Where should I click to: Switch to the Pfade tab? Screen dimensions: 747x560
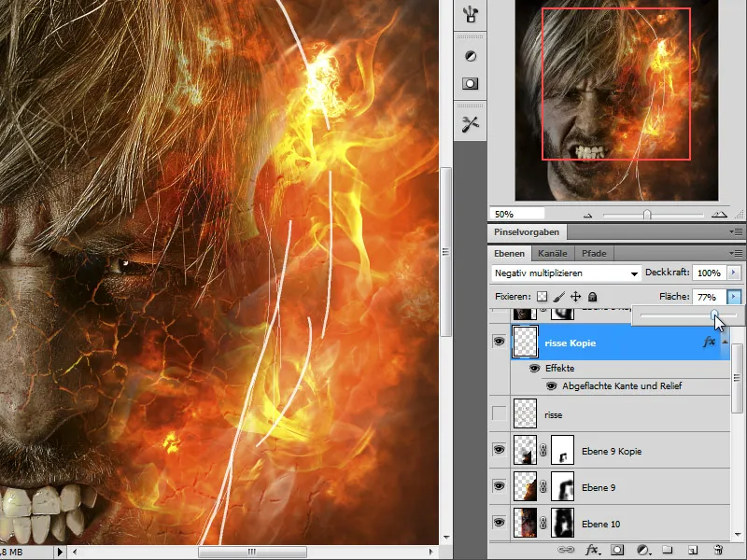pos(594,253)
